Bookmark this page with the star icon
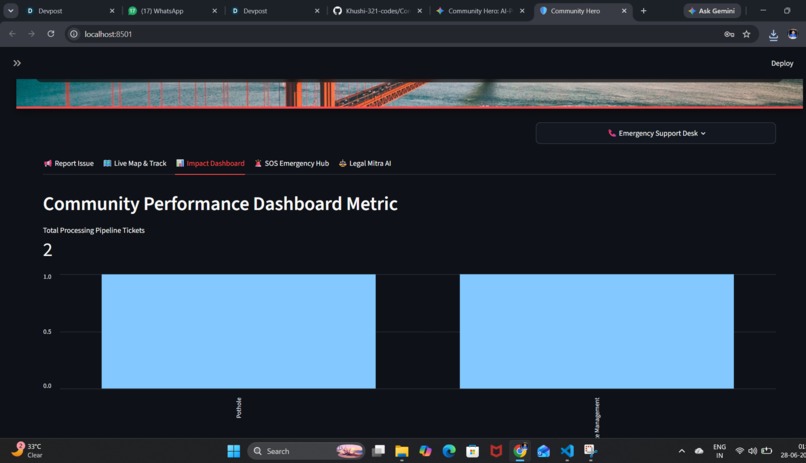This screenshot has width=806, height=463. (746, 34)
